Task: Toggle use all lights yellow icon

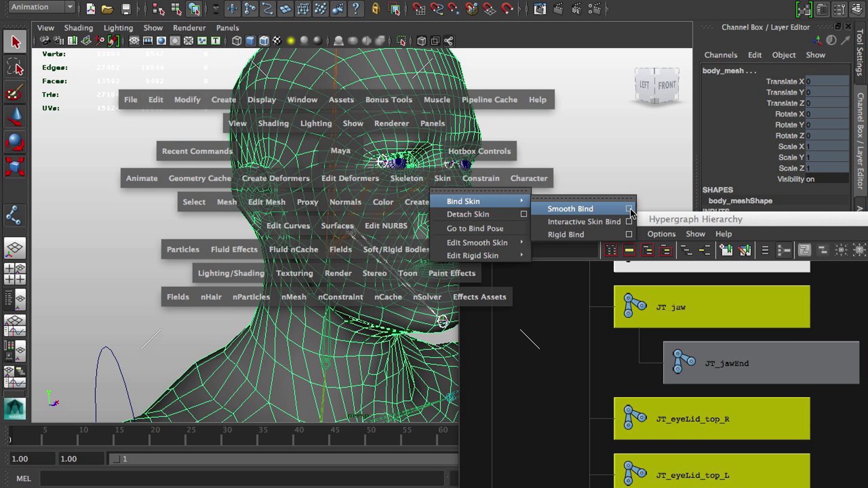Action: pyautogui.click(x=290, y=41)
